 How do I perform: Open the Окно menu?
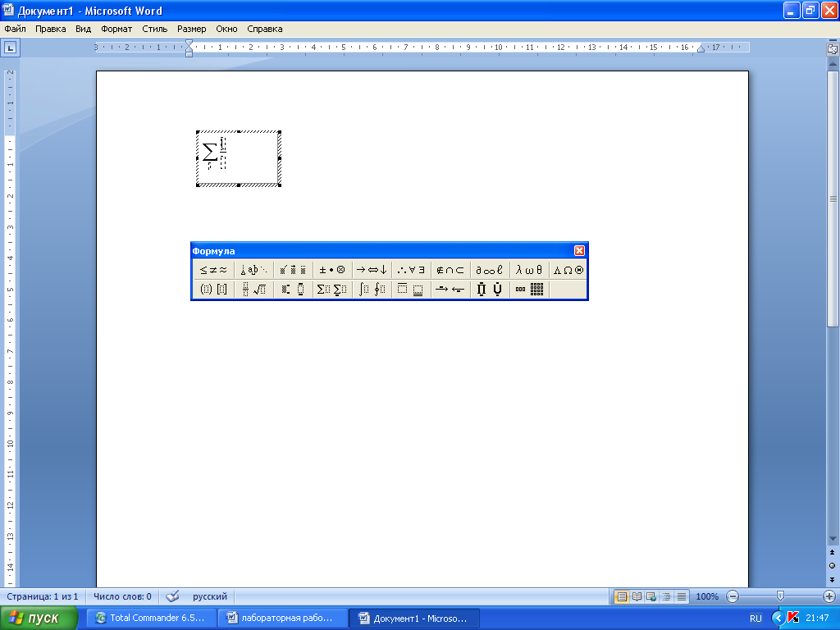(x=226, y=29)
